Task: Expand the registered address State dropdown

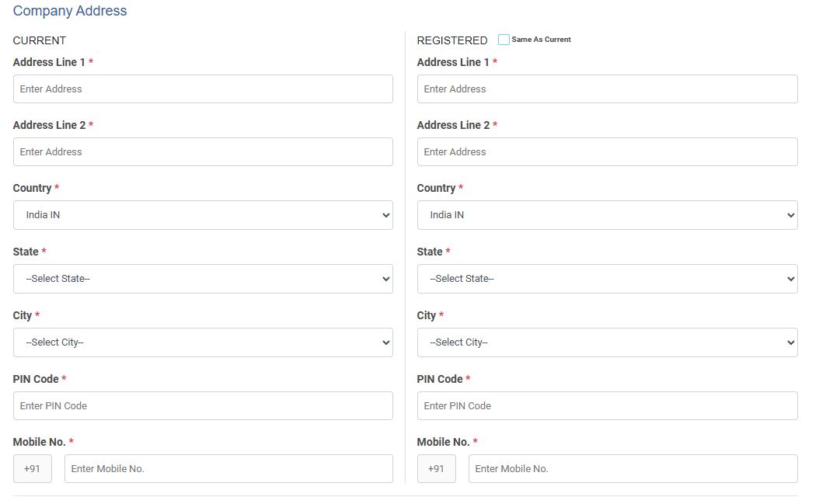Action: 607,279
